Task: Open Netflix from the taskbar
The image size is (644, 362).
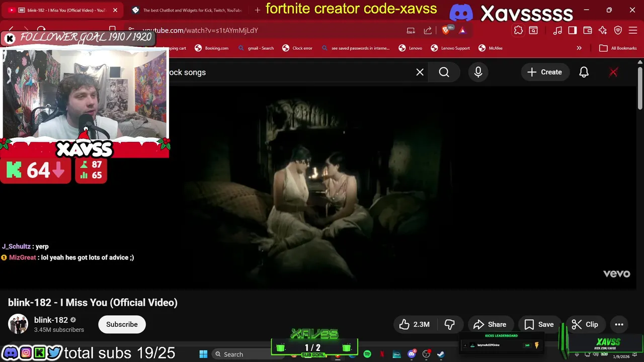Action: [x=382, y=354]
